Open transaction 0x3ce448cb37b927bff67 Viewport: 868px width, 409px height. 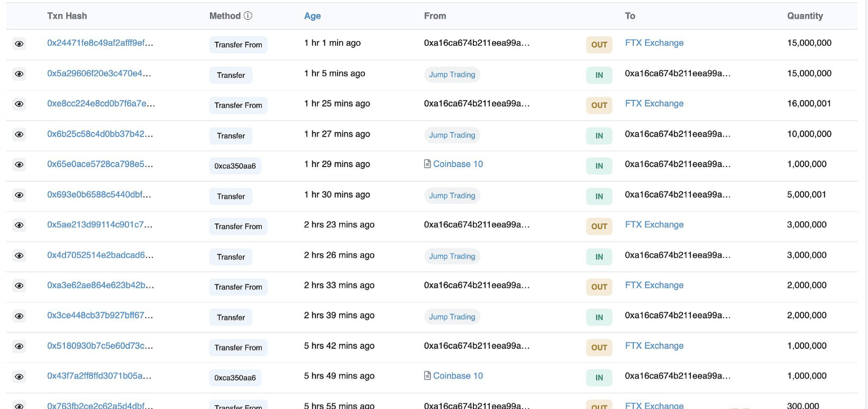point(100,315)
